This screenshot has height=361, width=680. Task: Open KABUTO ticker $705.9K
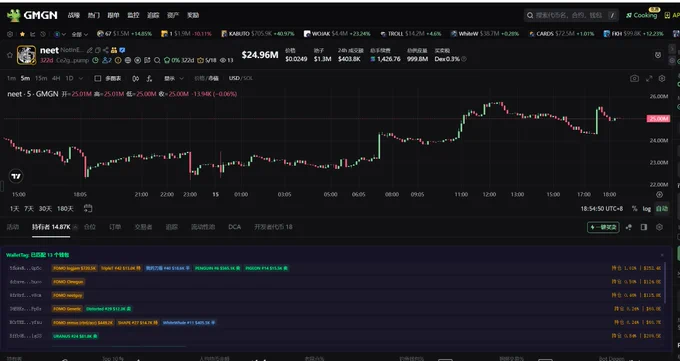point(258,34)
